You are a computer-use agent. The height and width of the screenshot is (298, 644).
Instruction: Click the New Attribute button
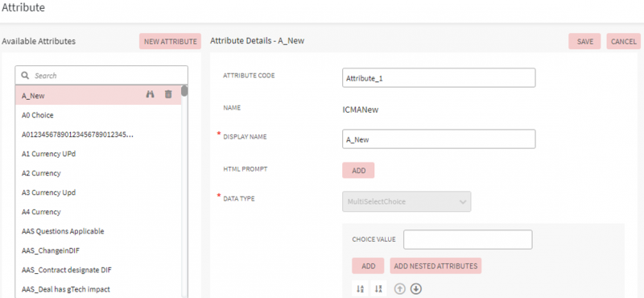[170, 42]
